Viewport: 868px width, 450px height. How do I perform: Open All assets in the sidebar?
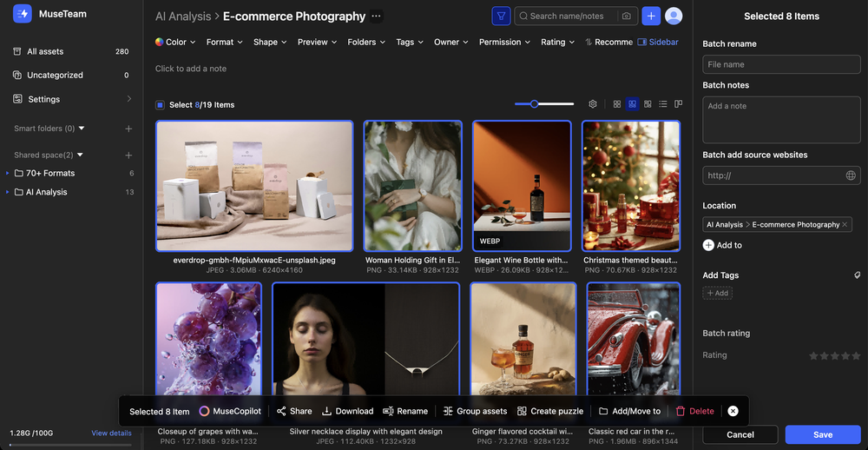point(45,51)
